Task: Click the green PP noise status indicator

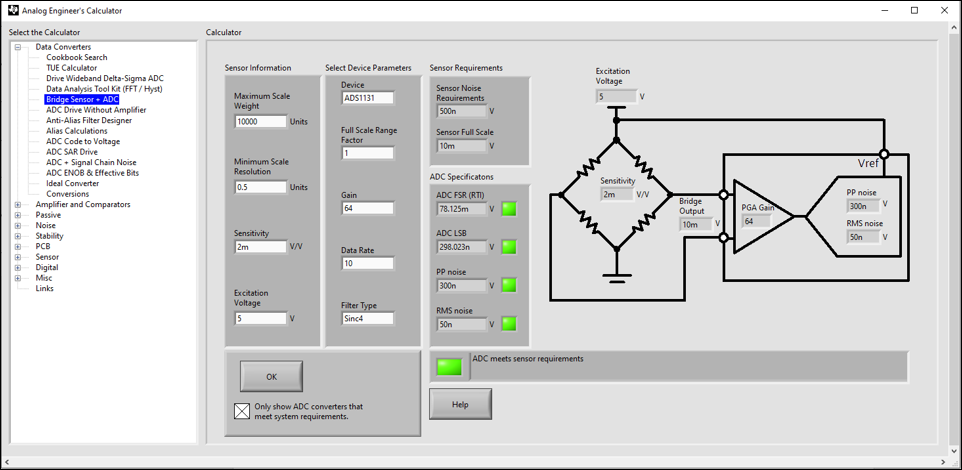Action: (509, 285)
